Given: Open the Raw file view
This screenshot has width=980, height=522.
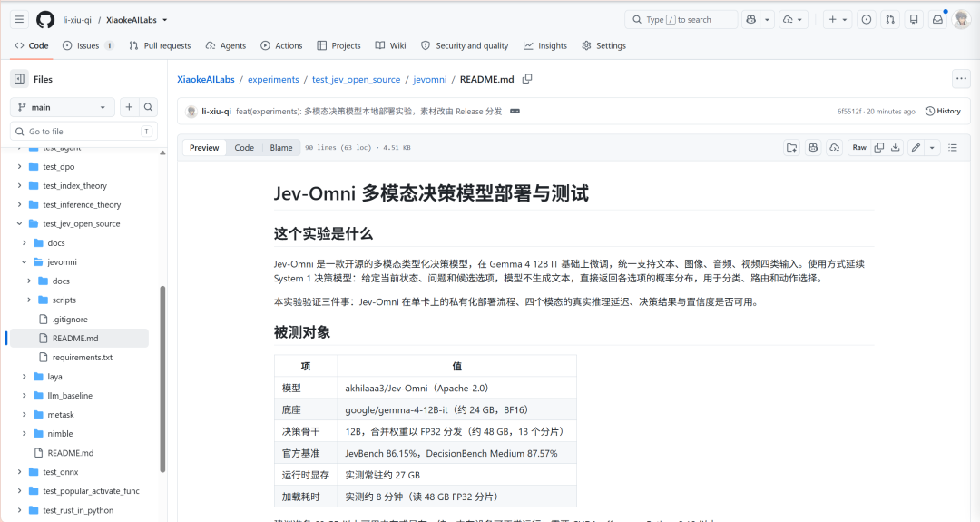Looking at the screenshot, I should tap(859, 148).
